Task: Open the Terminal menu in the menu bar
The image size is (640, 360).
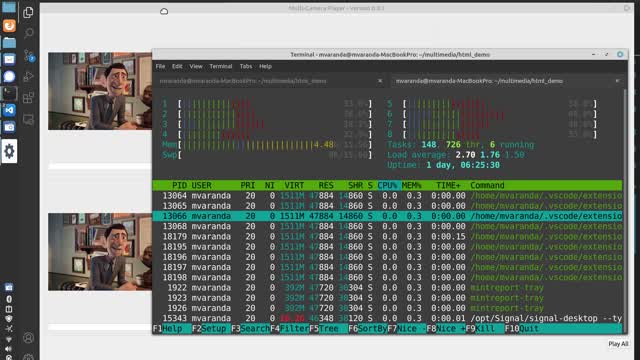Action: (221, 66)
